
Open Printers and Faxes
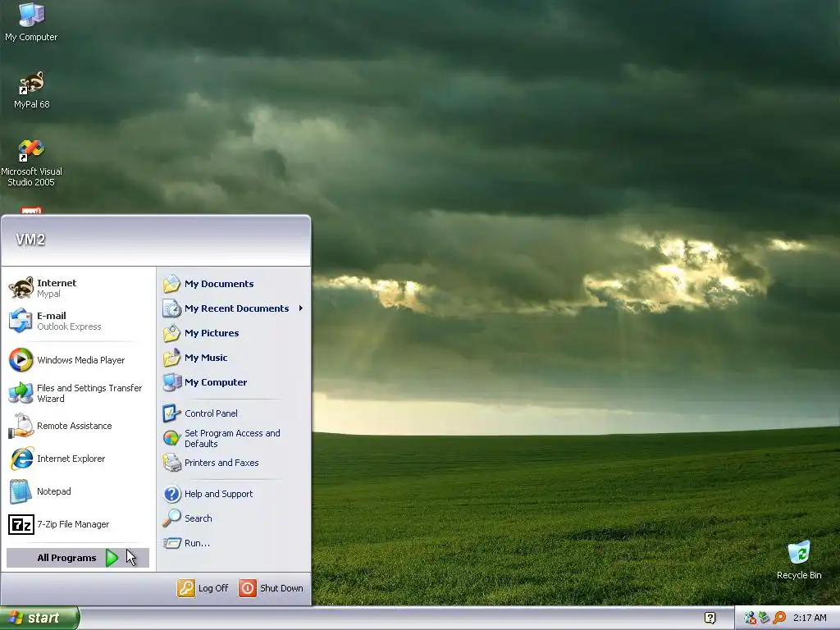tap(234, 463)
